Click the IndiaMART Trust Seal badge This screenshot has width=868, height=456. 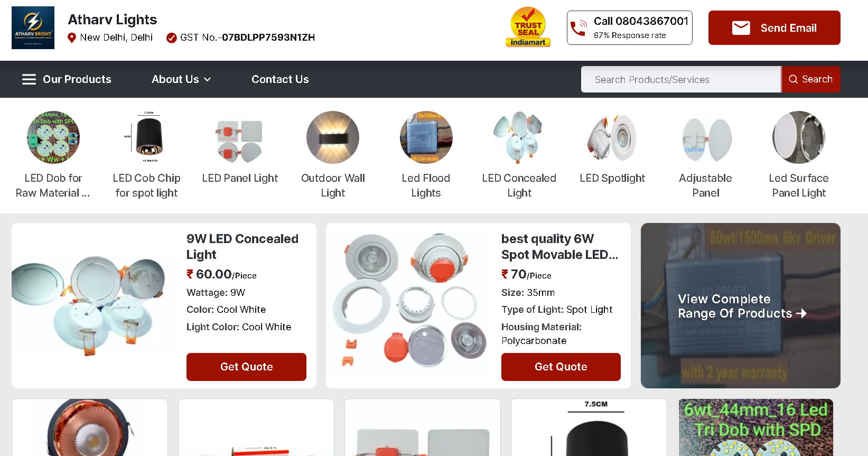pyautogui.click(x=528, y=27)
